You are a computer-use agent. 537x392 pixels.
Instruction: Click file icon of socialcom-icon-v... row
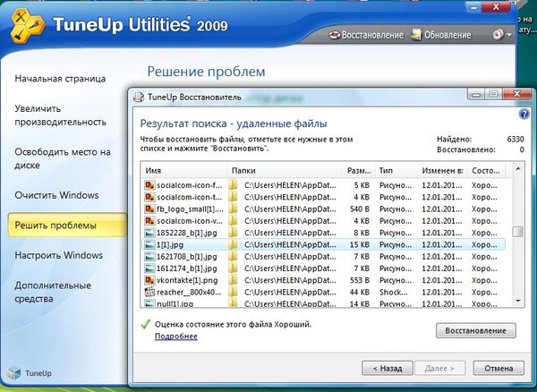tap(149, 221)
